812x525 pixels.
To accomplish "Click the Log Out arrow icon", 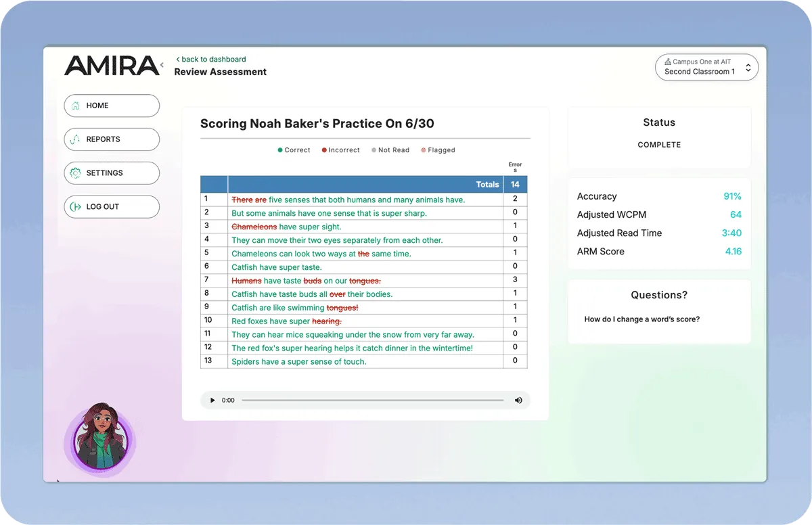I will (74, 207).
